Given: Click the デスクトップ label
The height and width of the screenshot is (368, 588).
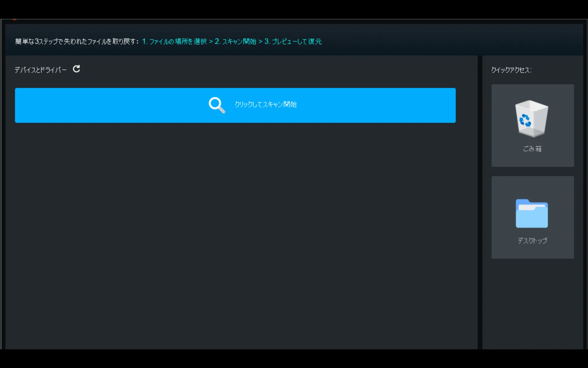Looking at the screenshot, I should click(532, 241).
